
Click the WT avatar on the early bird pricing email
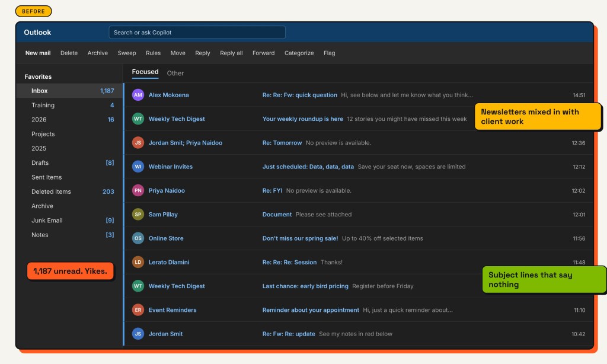point(138,286)
